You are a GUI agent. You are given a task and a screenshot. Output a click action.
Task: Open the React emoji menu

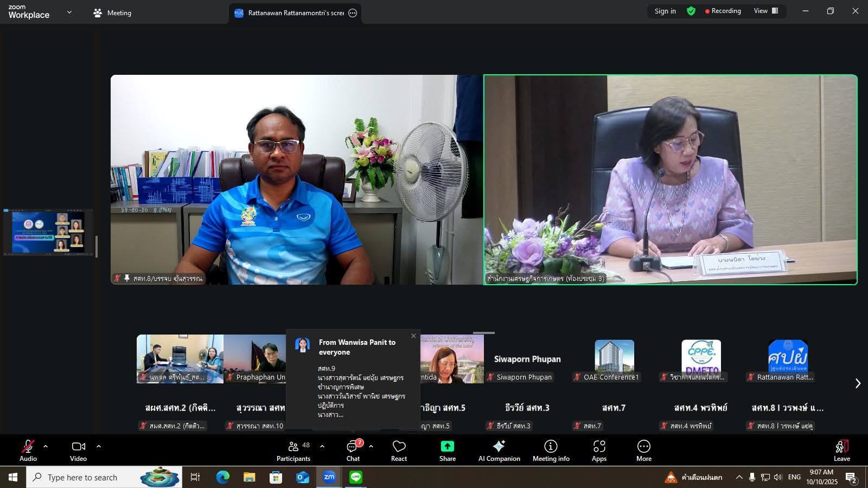point(399,451)
